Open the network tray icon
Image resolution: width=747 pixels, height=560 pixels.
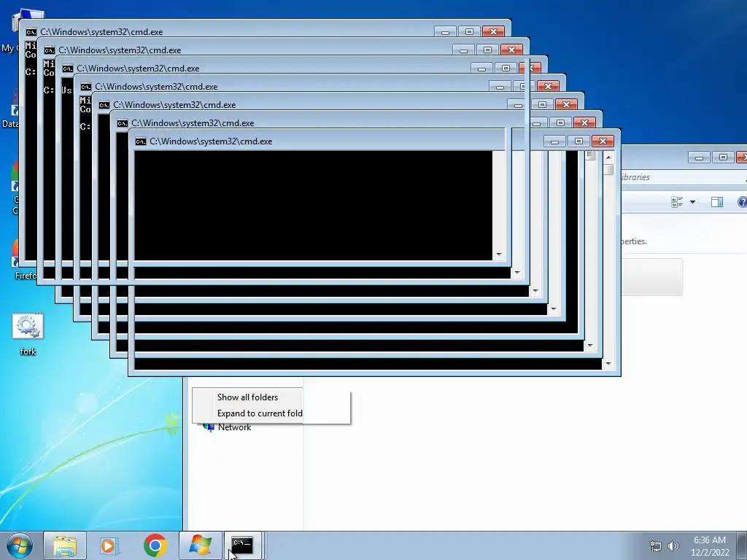coord(656,546)
